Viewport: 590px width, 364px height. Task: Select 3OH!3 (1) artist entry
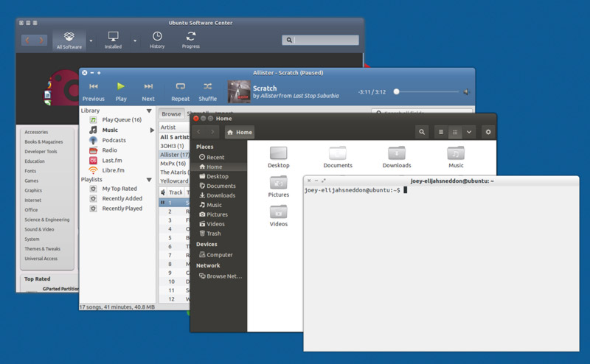tap(172, 146)
